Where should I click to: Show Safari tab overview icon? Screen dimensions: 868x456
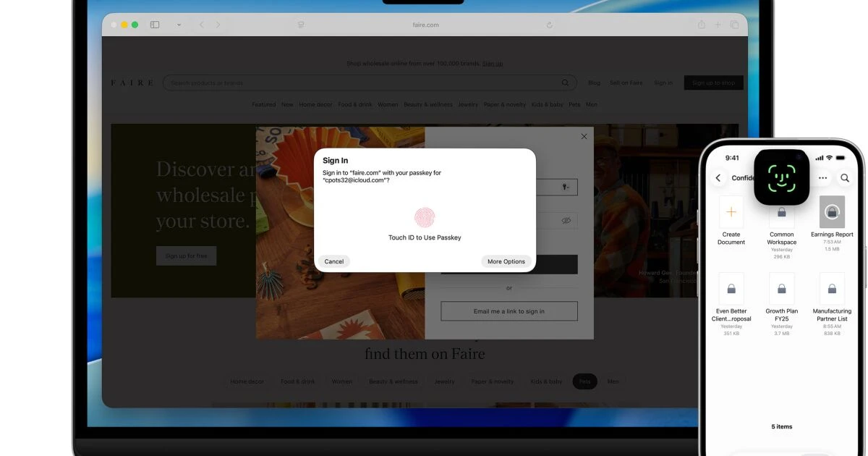(734, 25)
